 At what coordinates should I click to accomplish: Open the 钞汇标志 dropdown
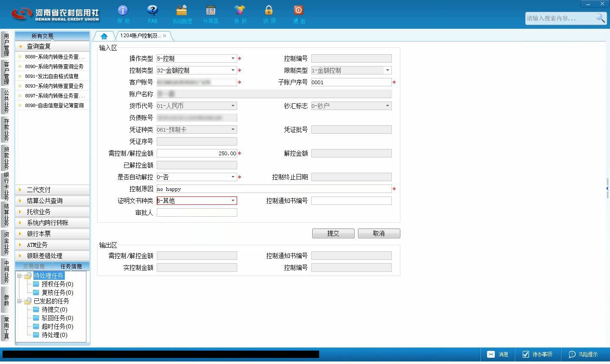tap(387, 106)
